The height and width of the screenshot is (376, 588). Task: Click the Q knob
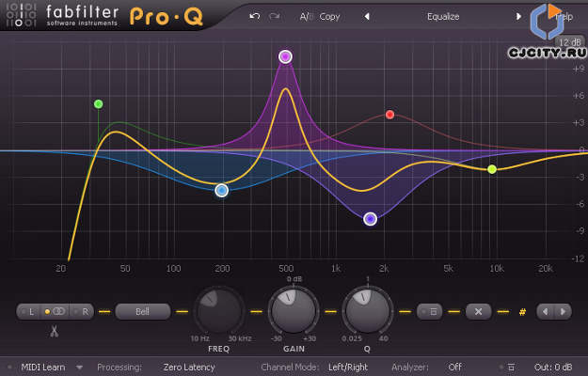click(368, 311)
